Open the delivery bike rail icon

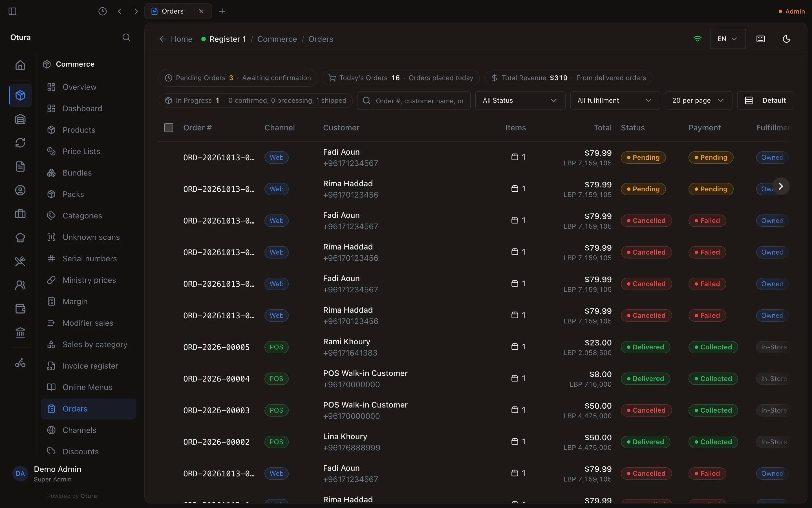click(x=20, y=363)
